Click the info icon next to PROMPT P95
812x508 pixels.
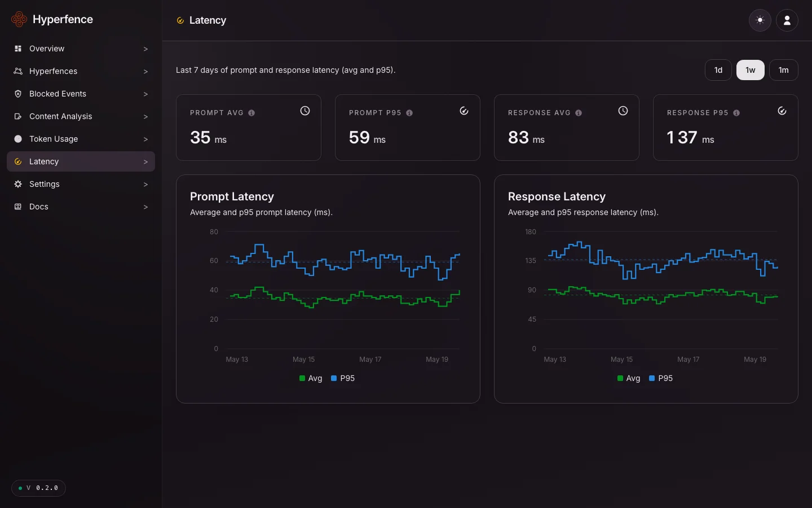point(409,113)
